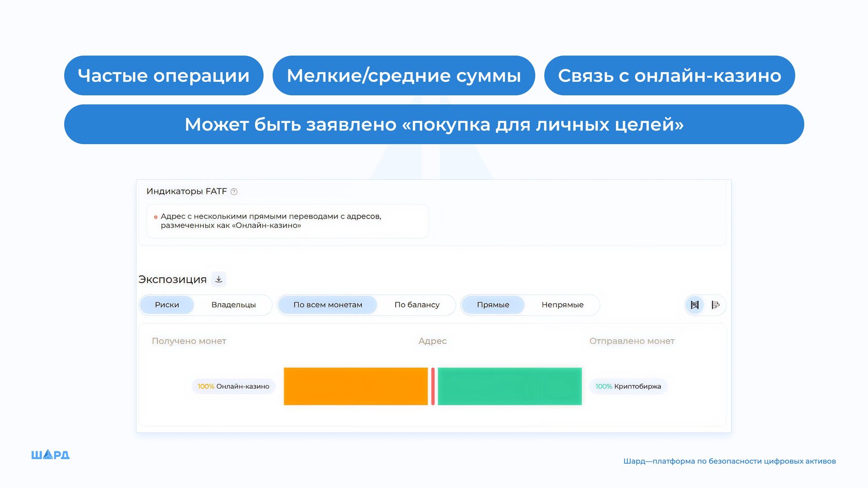Switch to the Владельцы view
The height and width of the screenshot is (488, 868).
coord(233,305)
